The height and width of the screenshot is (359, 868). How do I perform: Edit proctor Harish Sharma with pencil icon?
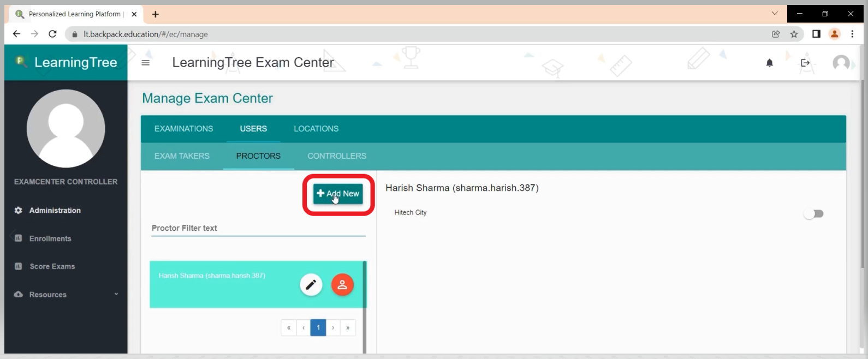(311, 285)
